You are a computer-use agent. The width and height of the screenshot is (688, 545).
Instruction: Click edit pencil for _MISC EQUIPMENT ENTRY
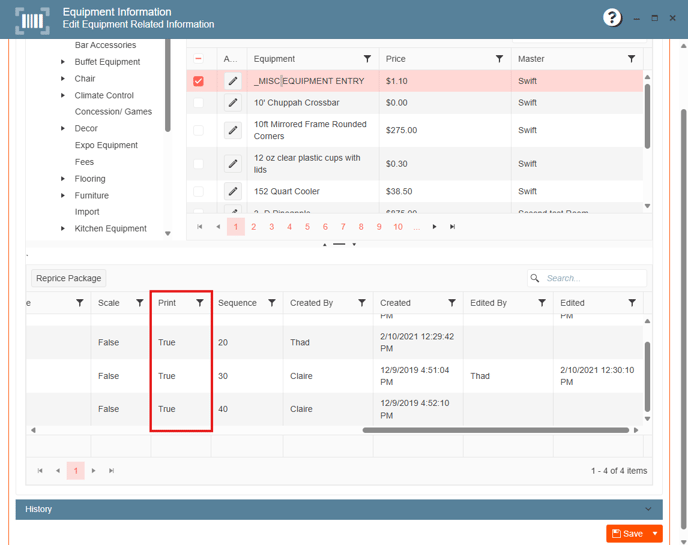point(232,81)
